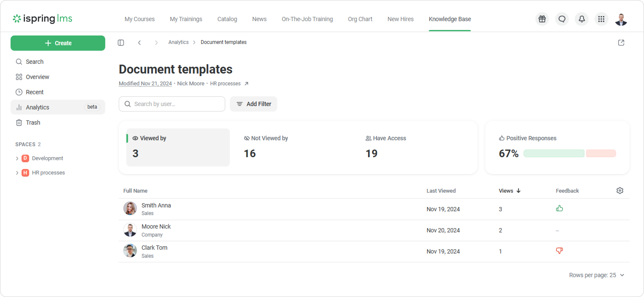Click the Add Filter button
The width and height of the screenshot is (644, 297).
coord(253,104)
